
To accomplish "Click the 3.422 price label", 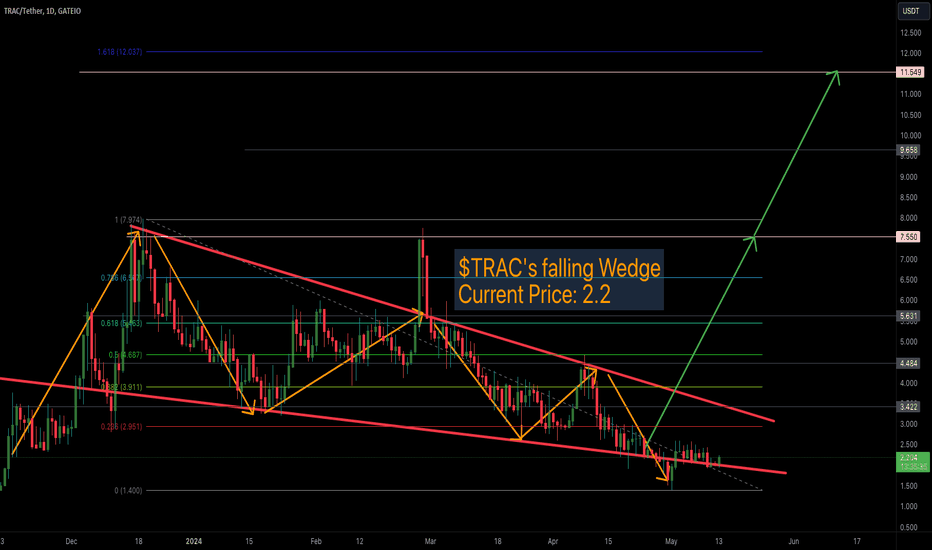I will click(x=908, y=407).
